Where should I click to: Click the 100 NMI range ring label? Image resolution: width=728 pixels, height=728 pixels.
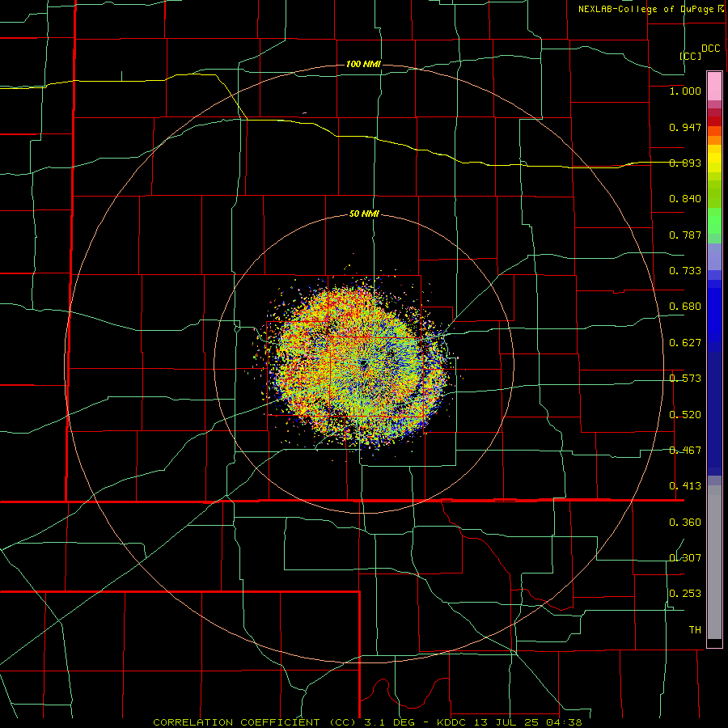(x=363, y=64)
